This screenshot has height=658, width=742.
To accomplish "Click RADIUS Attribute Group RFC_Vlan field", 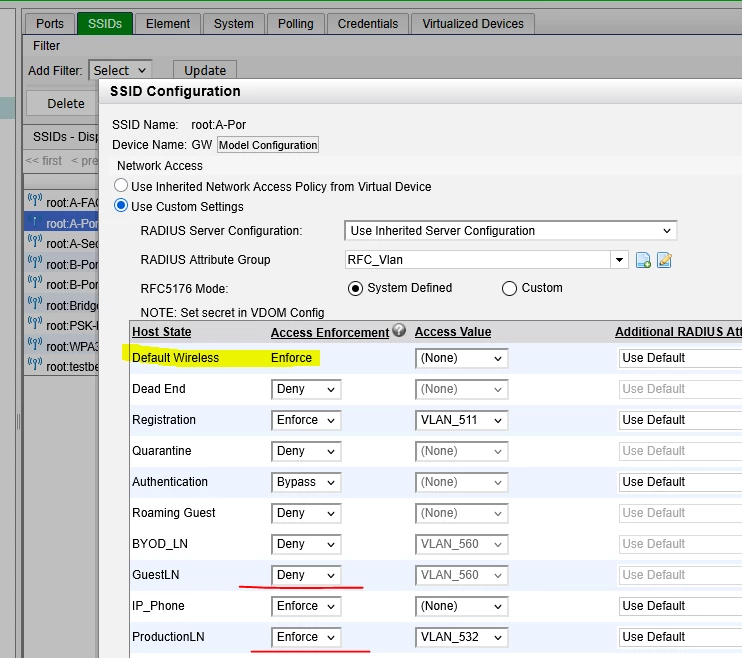I will point(478,260).
